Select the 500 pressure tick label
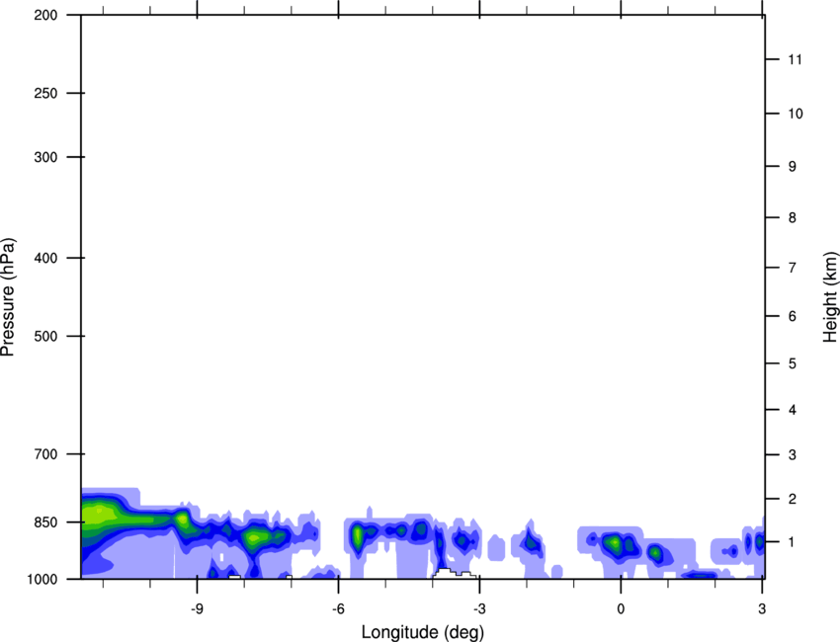840x642 pixels. 45,336
